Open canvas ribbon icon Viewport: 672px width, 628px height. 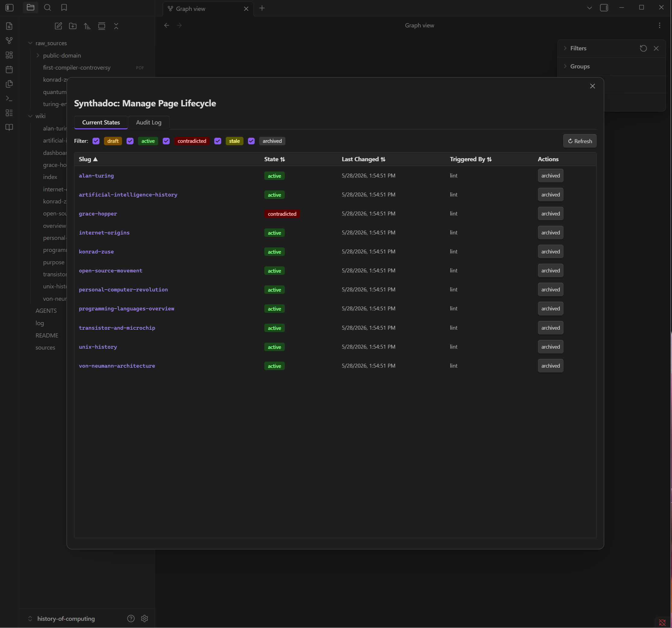click(x=9, y=55)
